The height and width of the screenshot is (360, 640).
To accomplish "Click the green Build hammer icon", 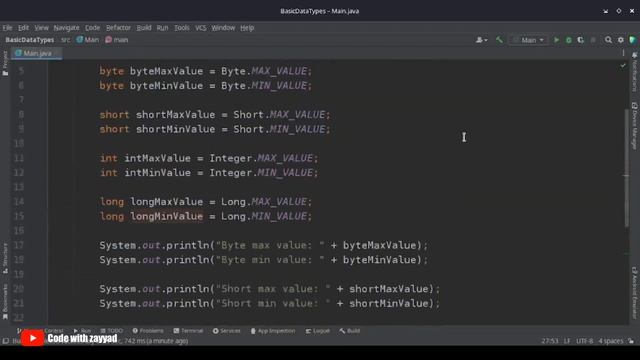I will 499,40.
